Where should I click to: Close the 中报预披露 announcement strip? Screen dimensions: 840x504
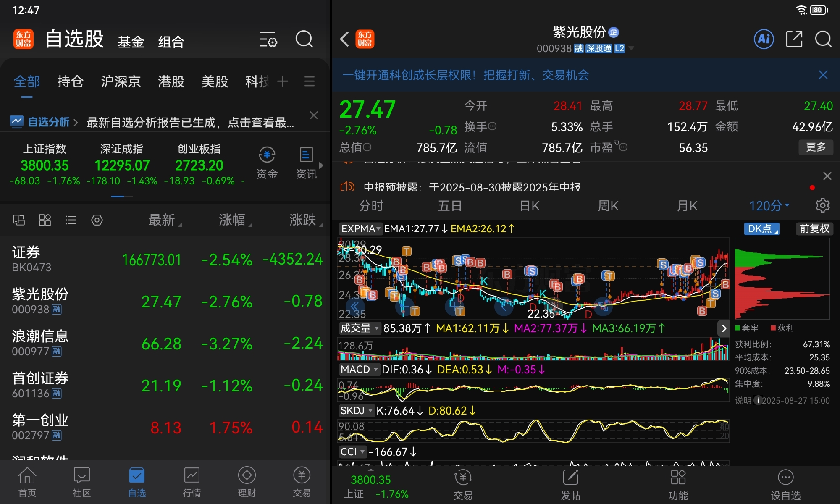[827, 176]
